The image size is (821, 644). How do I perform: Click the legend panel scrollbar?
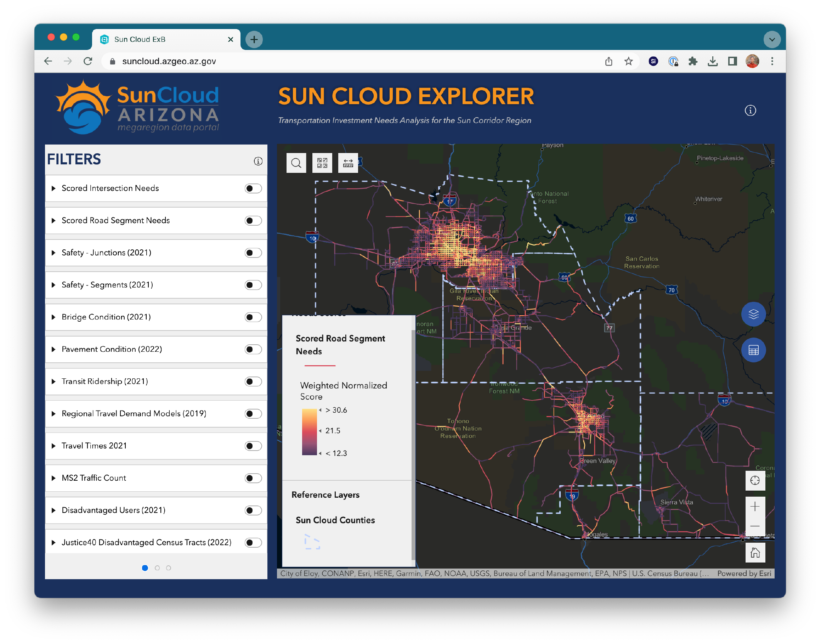tap(413, 445)
